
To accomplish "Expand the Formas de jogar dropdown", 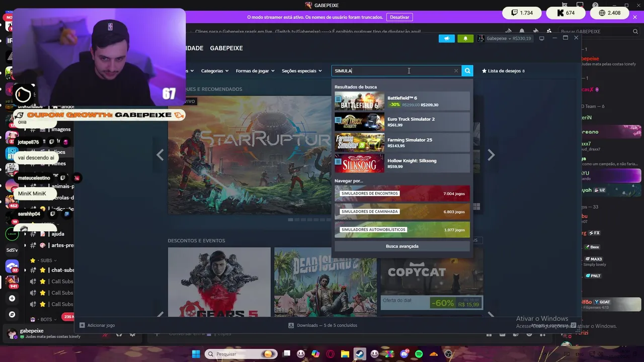I will tap(255, 71).
